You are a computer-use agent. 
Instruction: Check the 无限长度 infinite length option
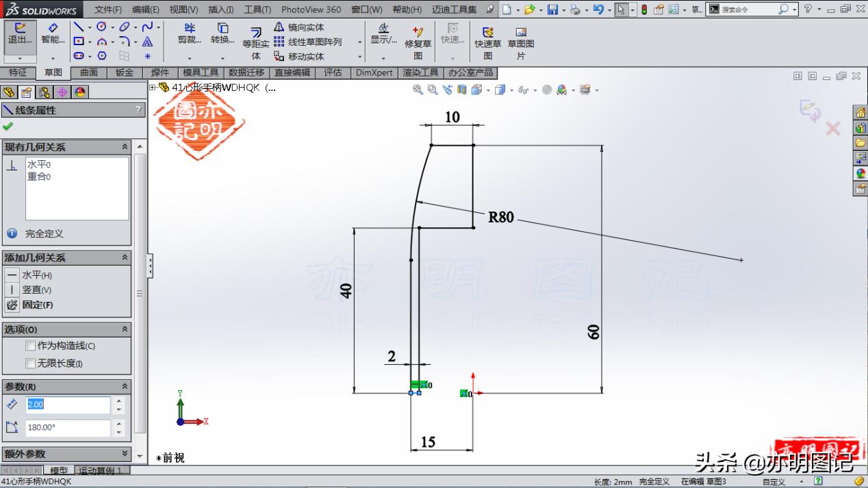click(30, 363)
